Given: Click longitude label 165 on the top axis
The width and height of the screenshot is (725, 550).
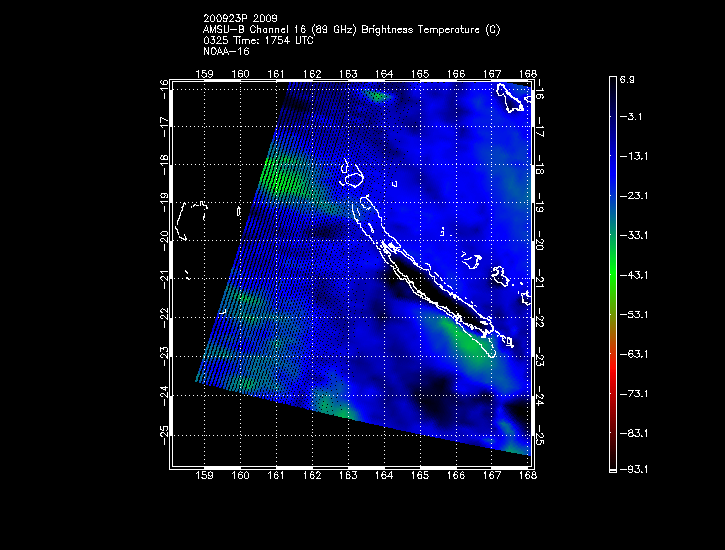Looking at the screenshot, I should point(420,74).
